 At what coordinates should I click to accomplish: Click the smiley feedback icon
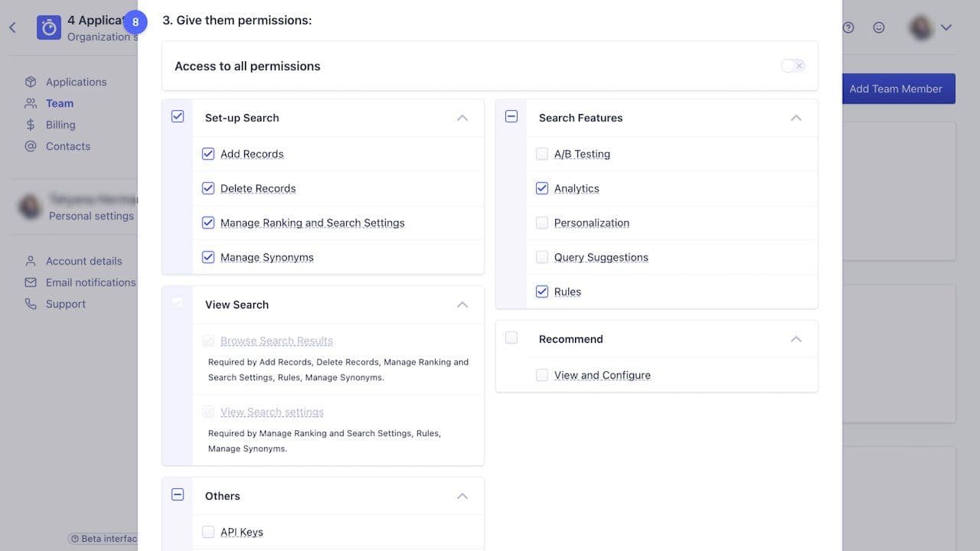pyautogui.click(x=879, y=28)
